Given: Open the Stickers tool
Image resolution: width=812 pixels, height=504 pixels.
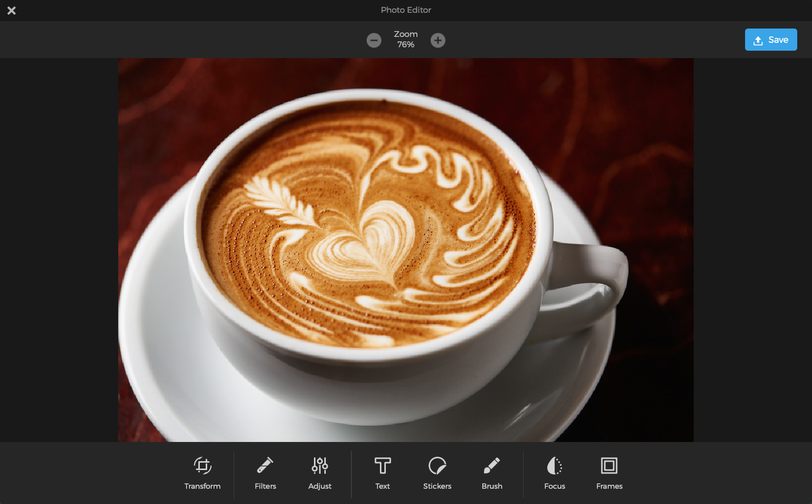Looking at the screenshot, I should [x=437, y=473].
